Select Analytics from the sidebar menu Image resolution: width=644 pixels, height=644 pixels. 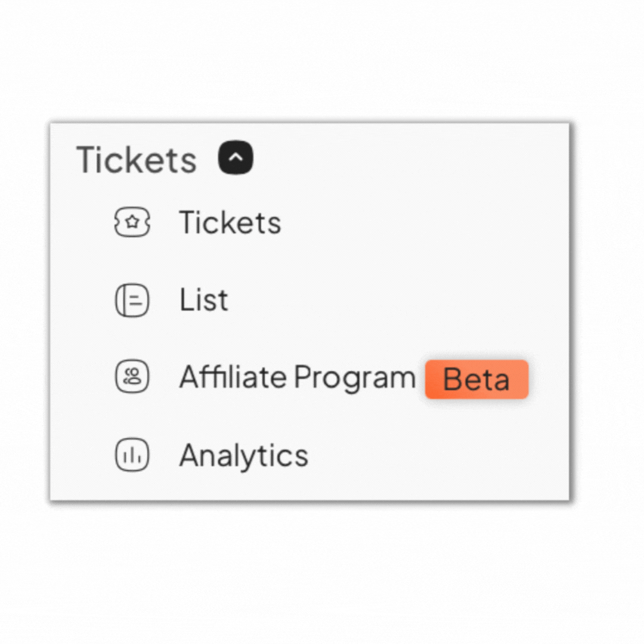click(x=243, y=455)
